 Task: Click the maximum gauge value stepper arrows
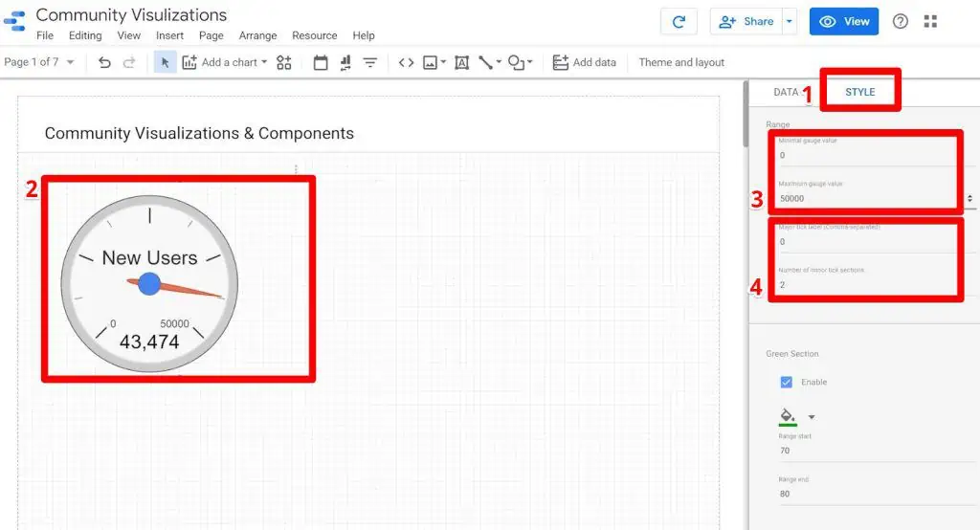pos(970,198)
